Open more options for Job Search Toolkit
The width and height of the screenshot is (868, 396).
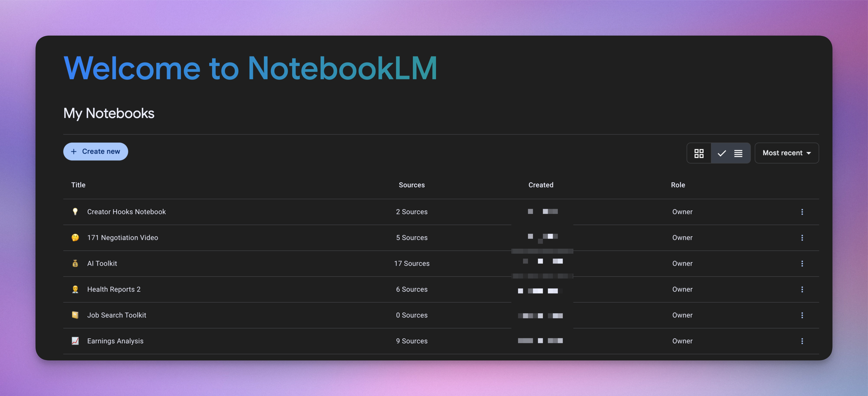tap(802, 315)
